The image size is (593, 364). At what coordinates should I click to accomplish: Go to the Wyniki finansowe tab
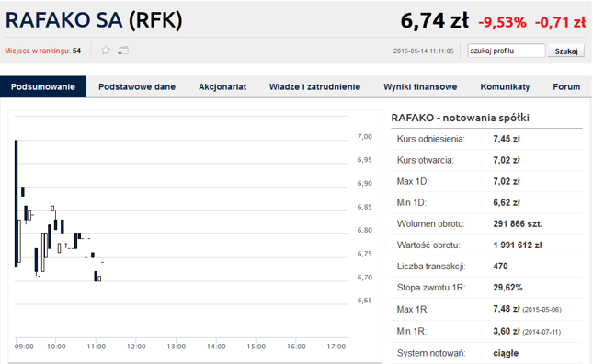click(420, 86)
